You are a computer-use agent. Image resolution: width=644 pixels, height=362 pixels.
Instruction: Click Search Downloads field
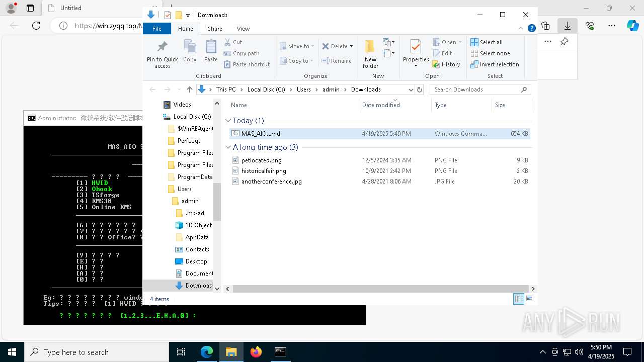480,89
